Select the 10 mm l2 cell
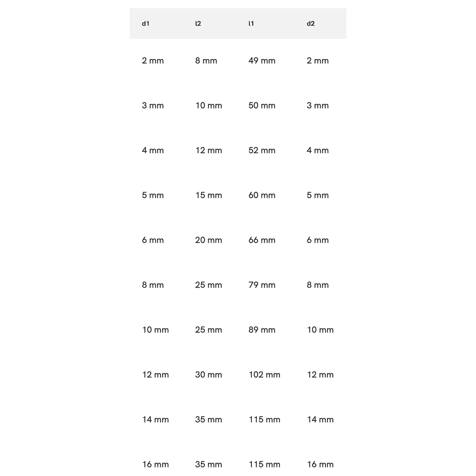The width and height of the screenshot is (476, 476). click(208, 105)
